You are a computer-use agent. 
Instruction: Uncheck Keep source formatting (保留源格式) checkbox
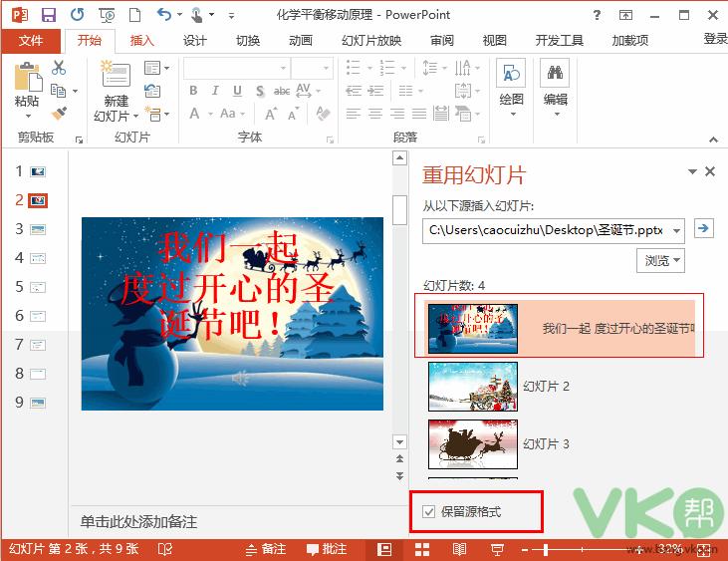click(428, 512)
